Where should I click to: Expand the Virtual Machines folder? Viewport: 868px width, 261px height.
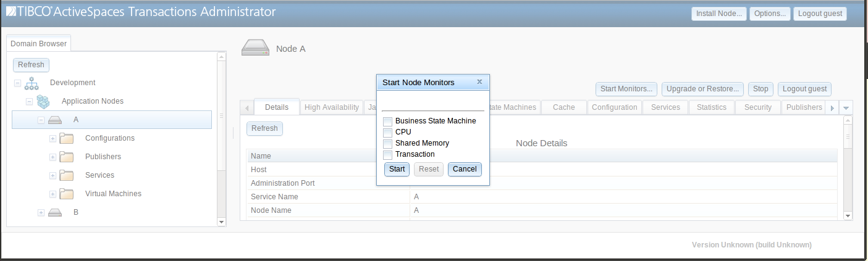point(53,194)
